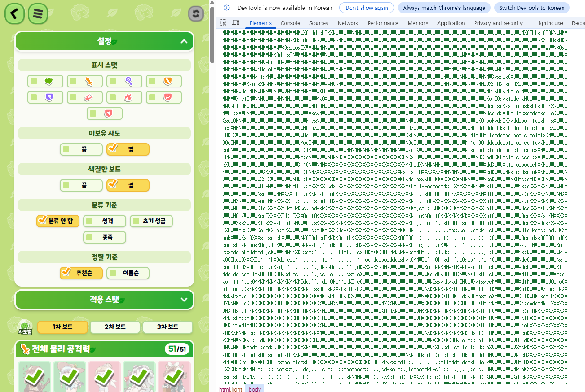585x392 pixels.
Task: Click Switch DevTools to Korean
Action: click(532, 8)
